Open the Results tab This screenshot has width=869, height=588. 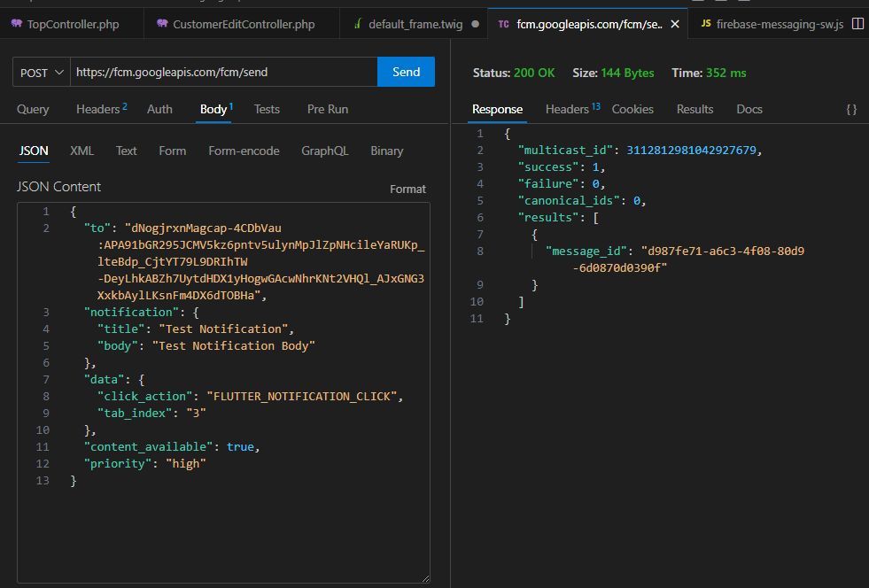[694, 109]
